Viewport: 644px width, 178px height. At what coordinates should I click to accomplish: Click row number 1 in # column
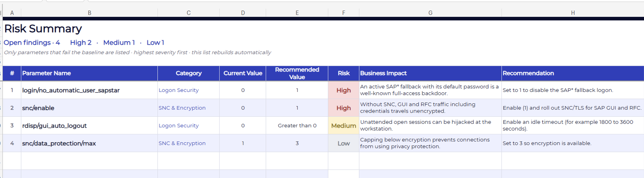[x=12, y=90]
